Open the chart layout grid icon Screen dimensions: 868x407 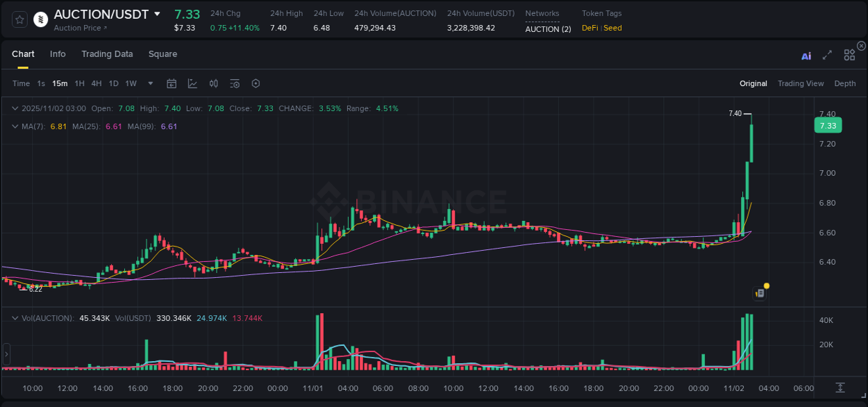tap(849, 54)
